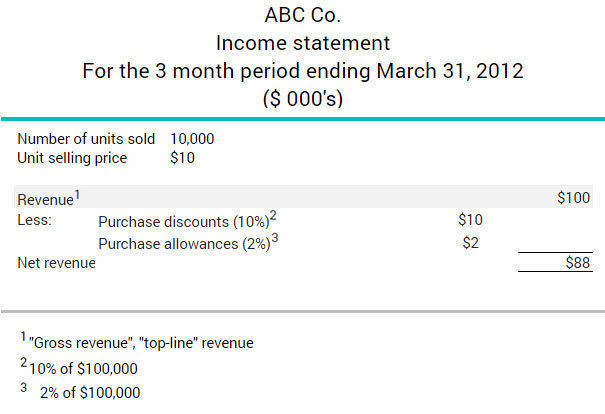Click the 10,000 units value
This screenshot has width=605, height=414.
pos(192,139)
